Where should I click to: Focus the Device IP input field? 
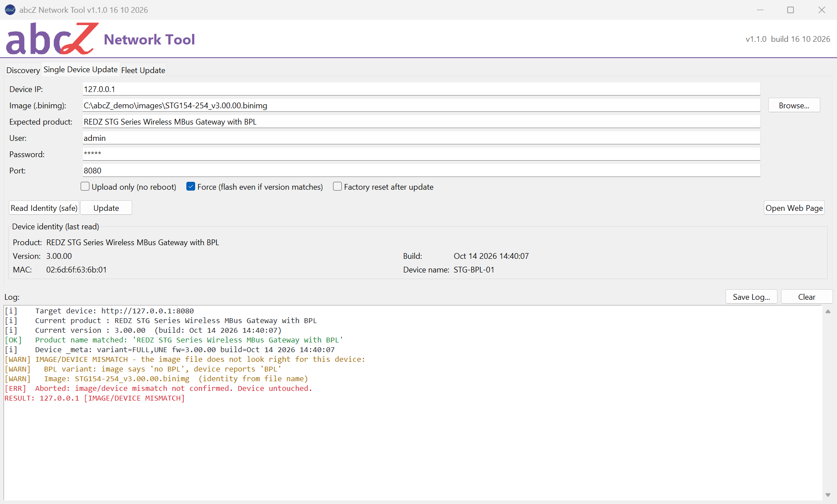point(421,89)
